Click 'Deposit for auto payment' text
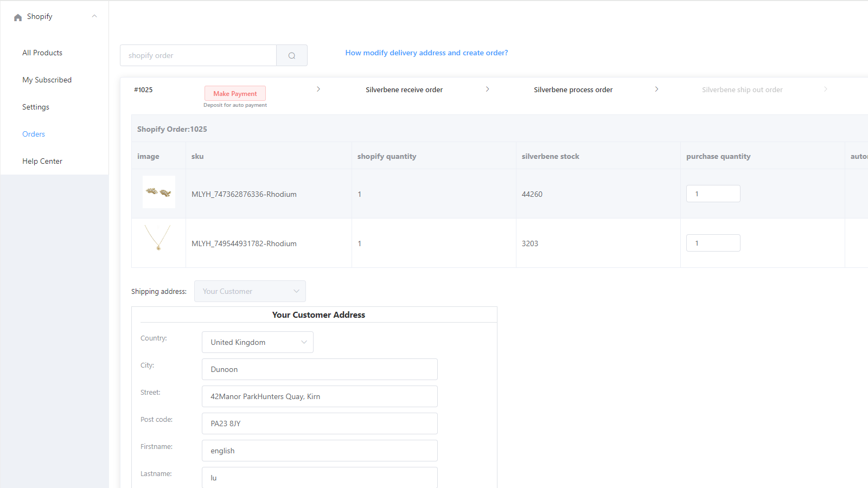 point(235,105)
